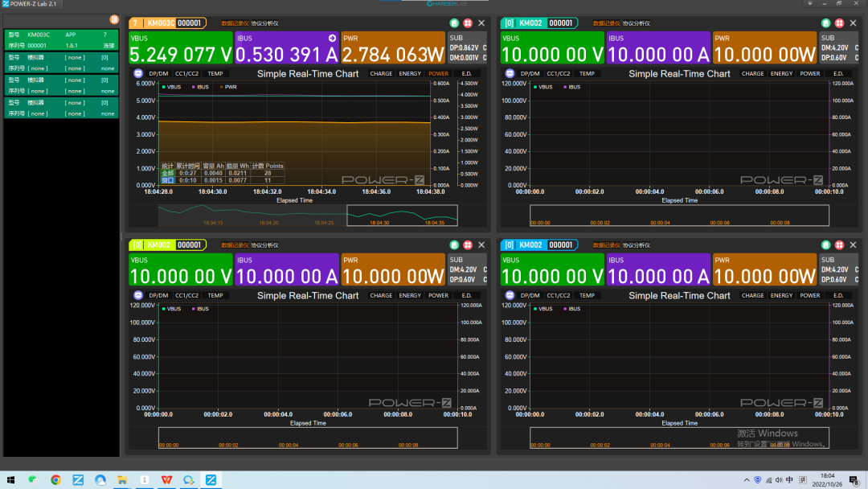Toggle TEMP series in KM003C chart

coord(215,74)
